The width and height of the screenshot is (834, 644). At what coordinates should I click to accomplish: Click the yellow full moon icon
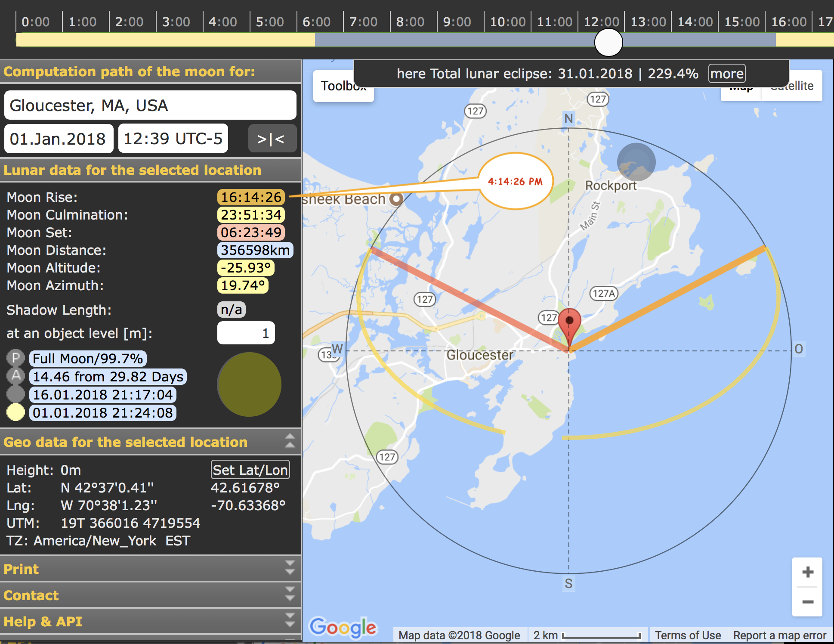tap(15, 412)
